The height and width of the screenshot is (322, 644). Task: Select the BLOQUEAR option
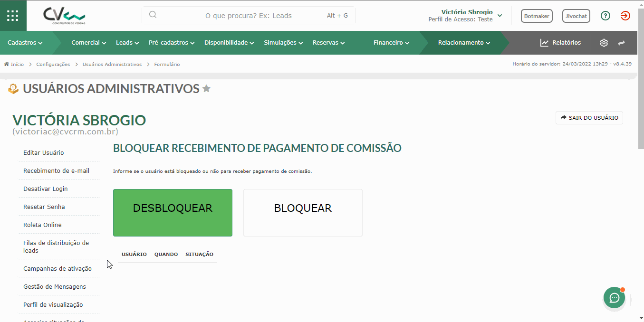(303, 213)
